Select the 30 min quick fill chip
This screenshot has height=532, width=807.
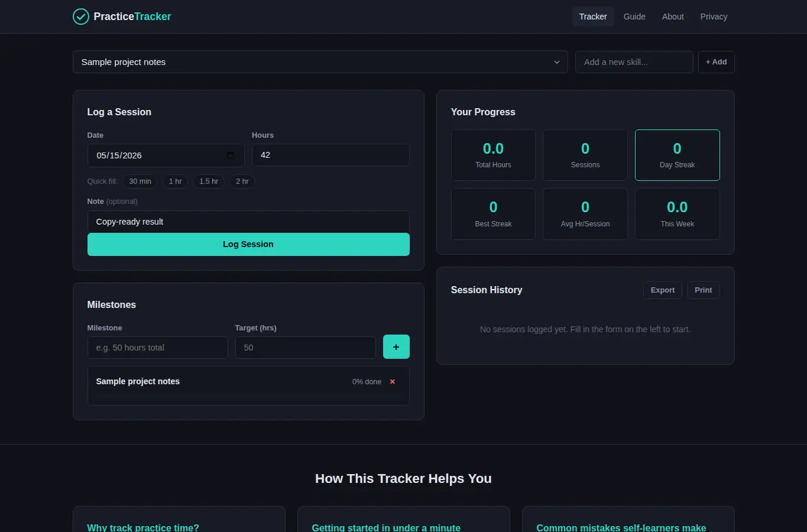point(140,181)
